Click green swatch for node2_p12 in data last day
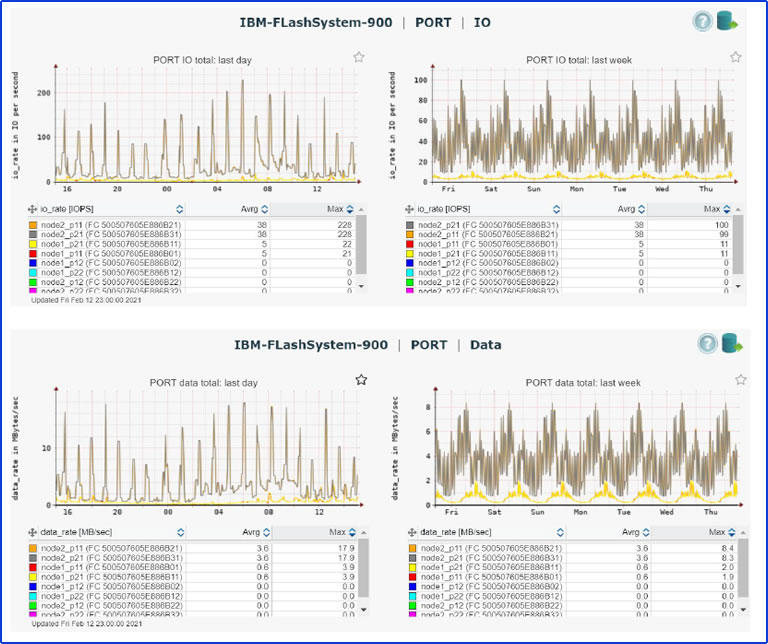768x644 pixels. 33,606
